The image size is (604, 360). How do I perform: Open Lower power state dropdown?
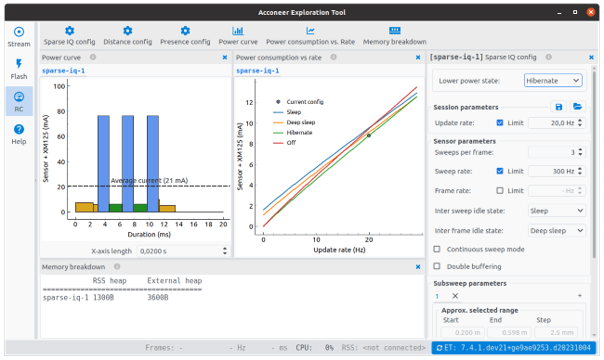pos(553,80)
